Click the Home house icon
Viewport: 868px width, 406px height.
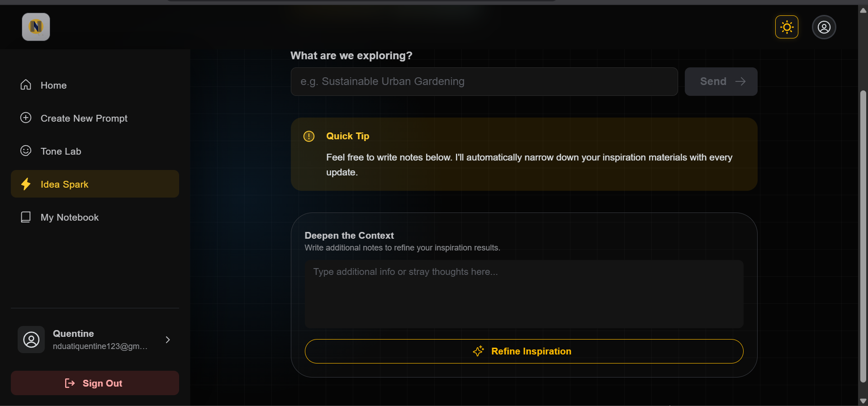26,85
